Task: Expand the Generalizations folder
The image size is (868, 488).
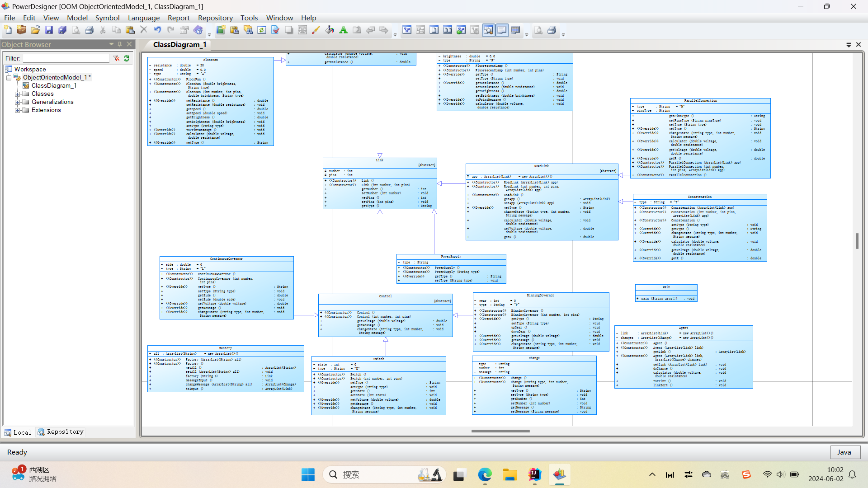Action: click(x=17, y=102)
